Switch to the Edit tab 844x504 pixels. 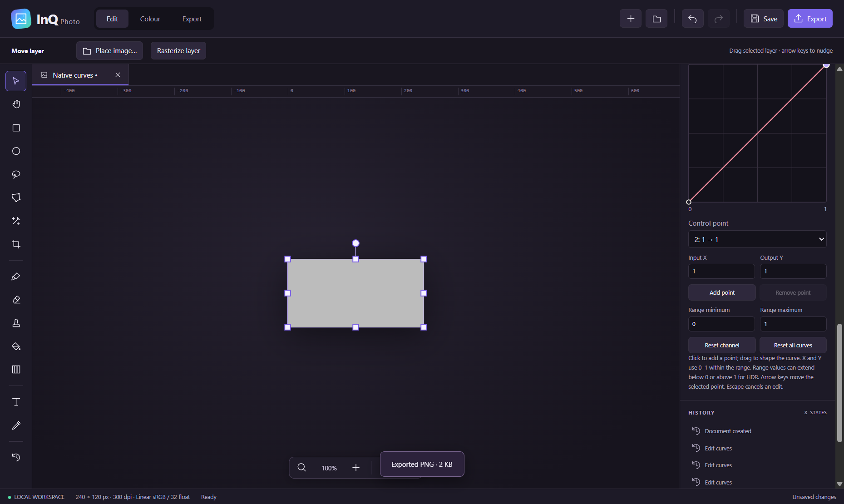[112, 19]
